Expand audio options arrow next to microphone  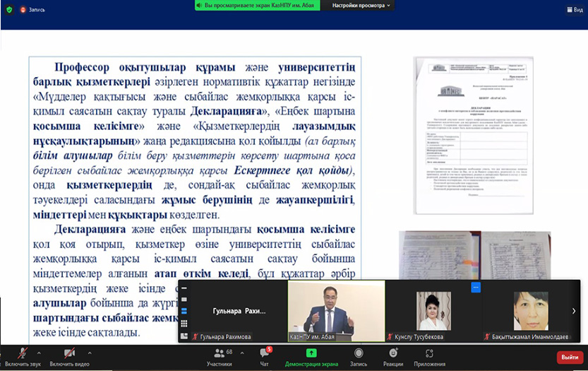tap(38, 353)
